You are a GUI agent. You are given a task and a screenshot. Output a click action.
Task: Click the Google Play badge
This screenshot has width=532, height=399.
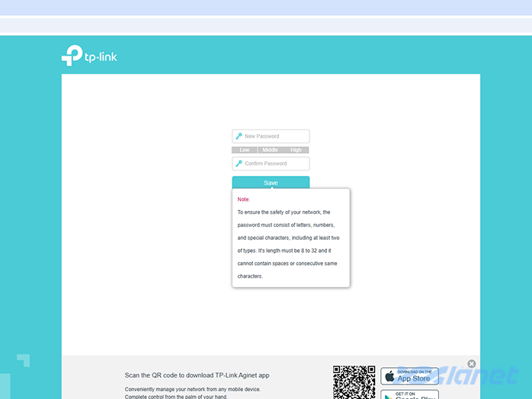click(409, 395)
